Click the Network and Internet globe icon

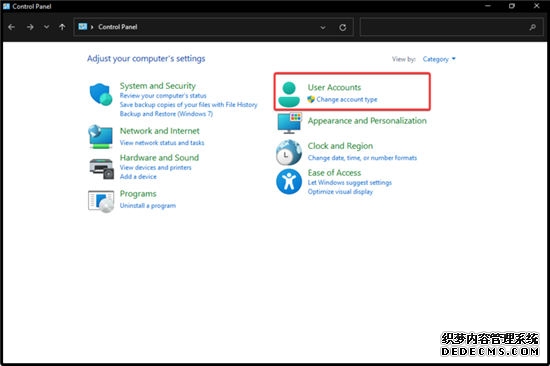tap(100, 137)
